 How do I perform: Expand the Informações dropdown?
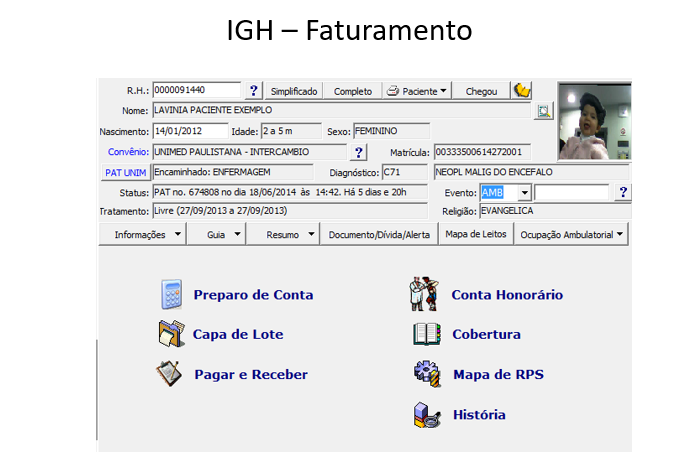pyautogui.click(x=177, y=234)
